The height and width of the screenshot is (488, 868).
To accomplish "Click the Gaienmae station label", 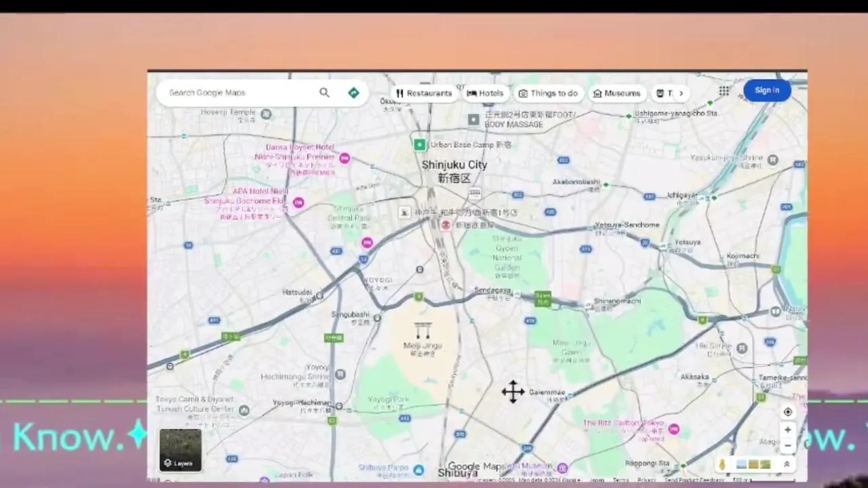I will pos(547,392).
